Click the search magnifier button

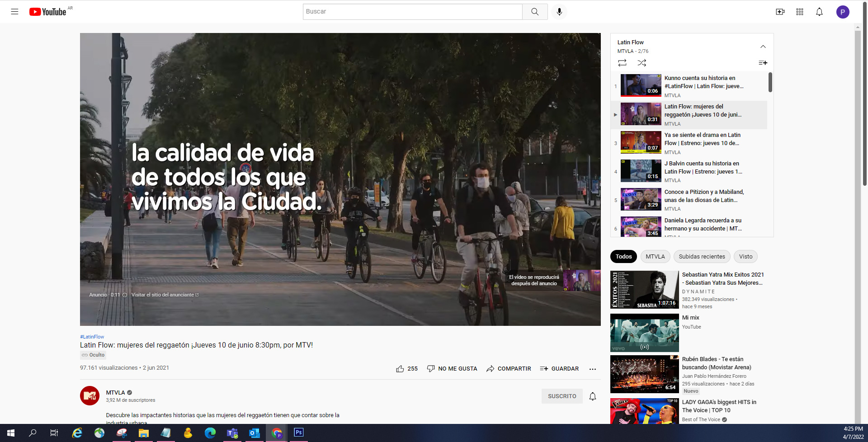535,12
